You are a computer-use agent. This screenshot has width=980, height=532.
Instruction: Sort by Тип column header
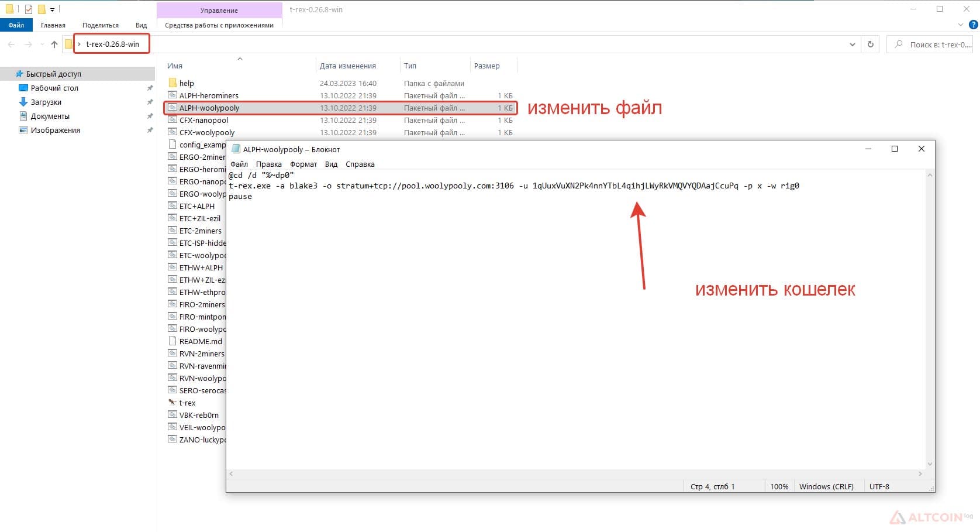pyautogui.click(x=410, y=66)
